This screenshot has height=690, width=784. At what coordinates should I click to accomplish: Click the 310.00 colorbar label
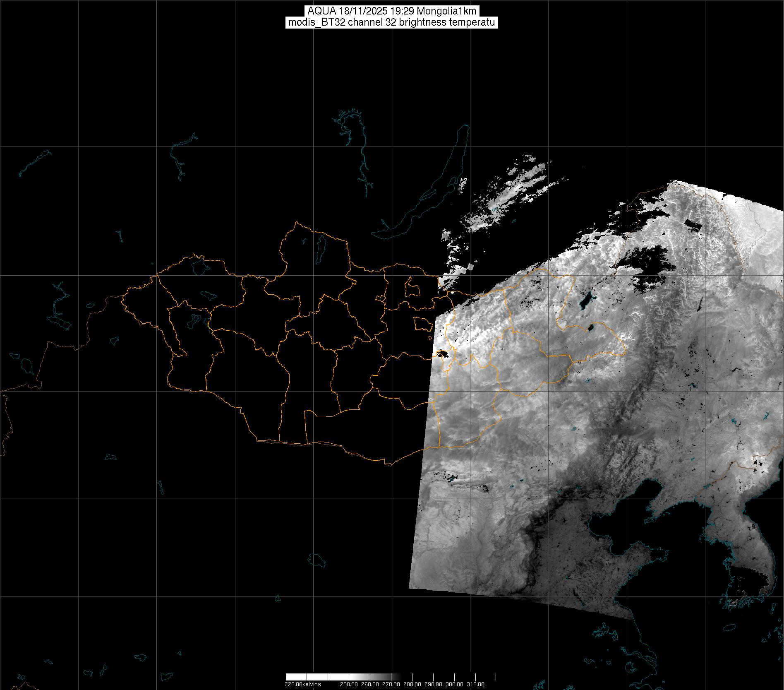(476, 684)
